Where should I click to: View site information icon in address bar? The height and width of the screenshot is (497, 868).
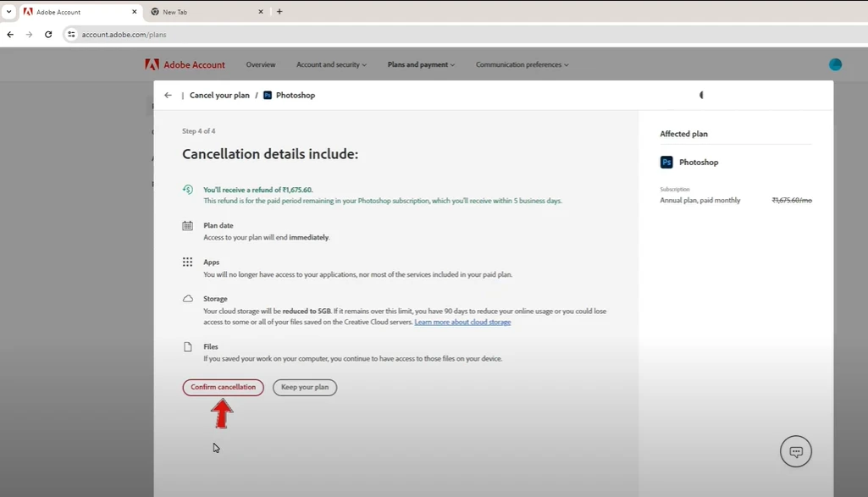click(71, 35)
